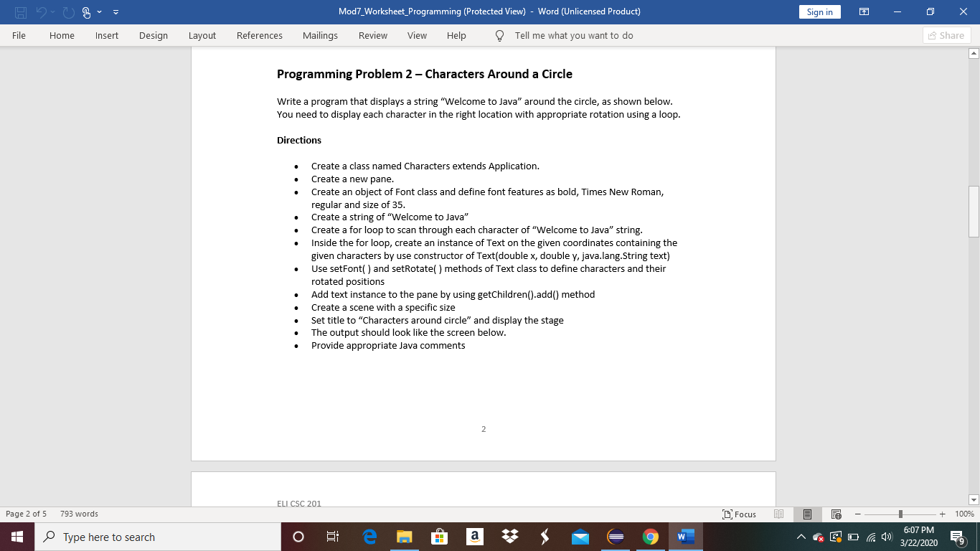Toggle Focus mode in the status bar

738,514
